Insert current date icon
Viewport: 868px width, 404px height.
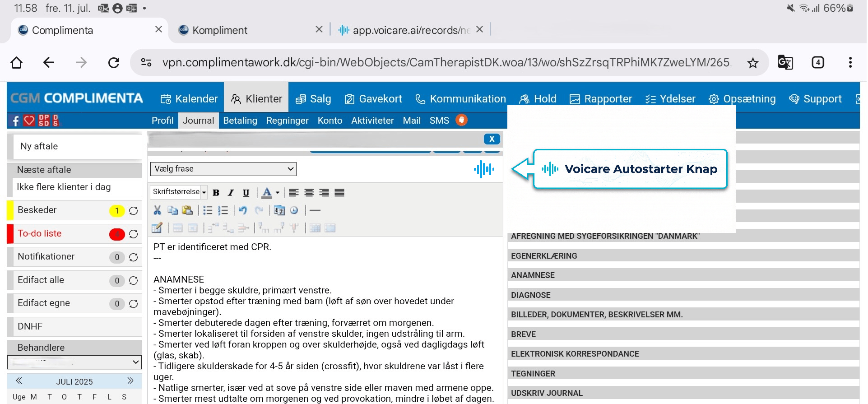click(x=279, y=210)
